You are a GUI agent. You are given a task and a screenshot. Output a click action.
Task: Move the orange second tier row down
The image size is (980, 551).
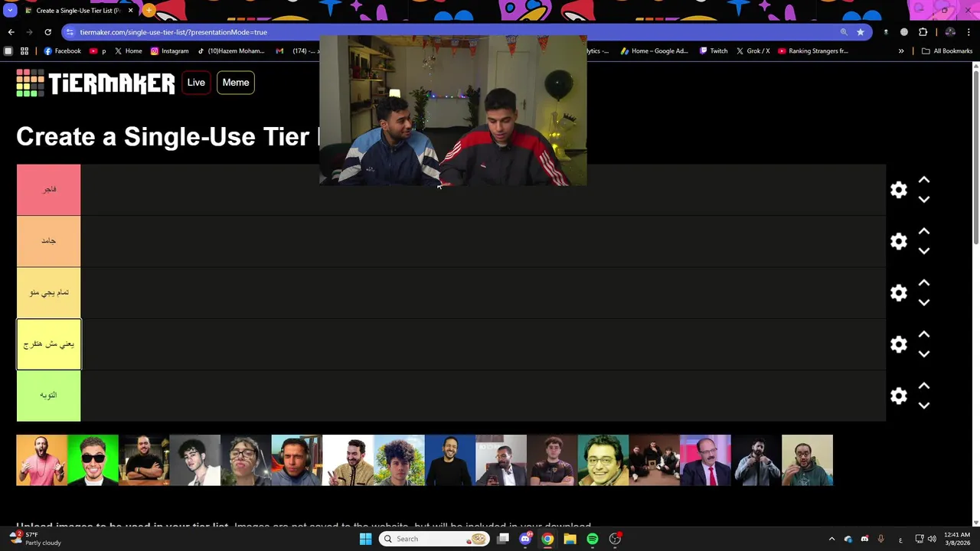tap(924, 250)
